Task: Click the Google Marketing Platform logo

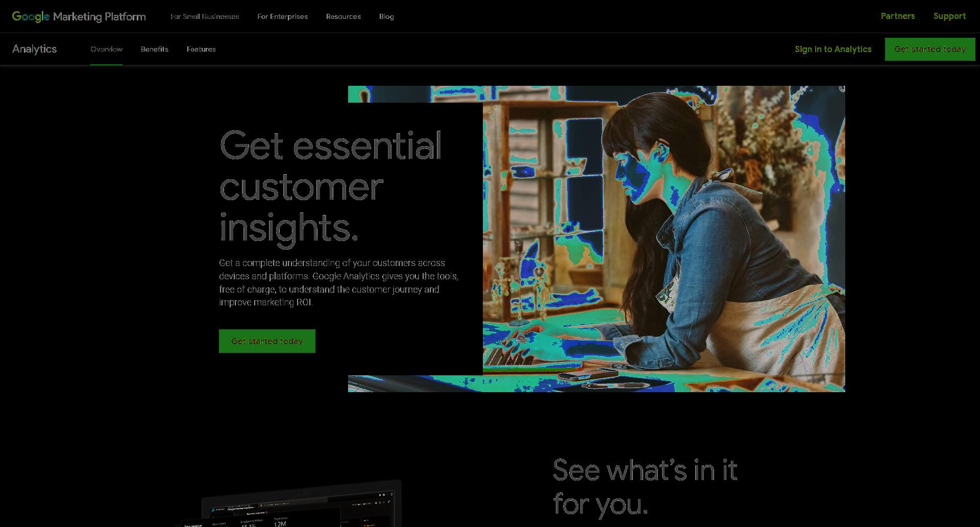Action: point(79,16)
